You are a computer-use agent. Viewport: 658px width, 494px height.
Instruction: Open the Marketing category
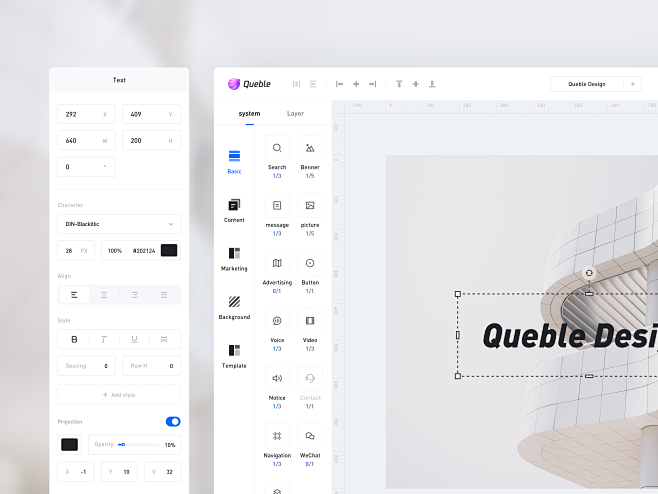click(234, 259)
